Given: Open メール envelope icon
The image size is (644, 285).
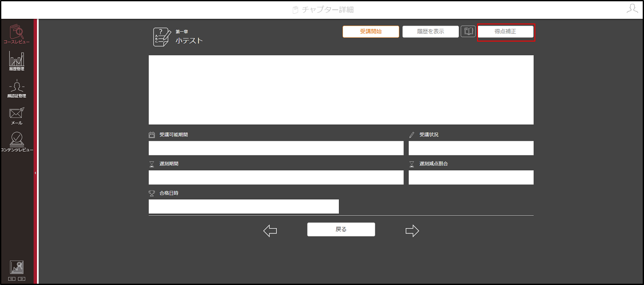Looking at the screenshot, I should click(x=17, y=116).
